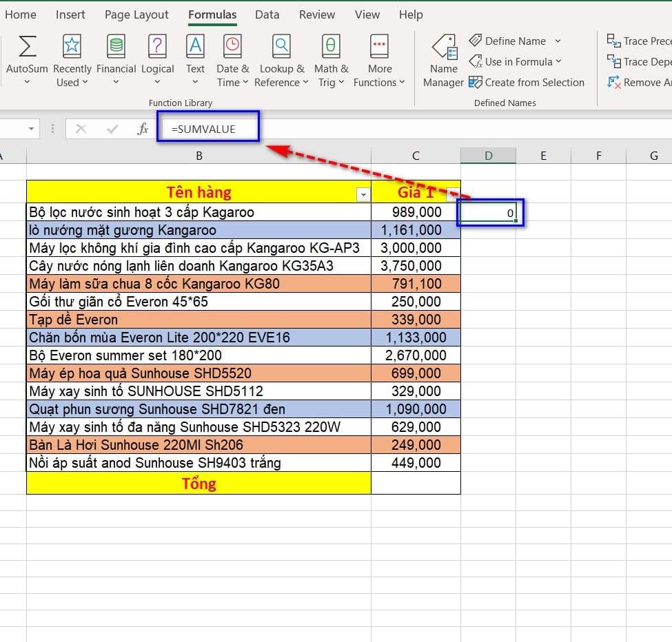Switch to the Page Layout tab
The width and height of the screenshot is (672, 642).
(x=136, y=14)
